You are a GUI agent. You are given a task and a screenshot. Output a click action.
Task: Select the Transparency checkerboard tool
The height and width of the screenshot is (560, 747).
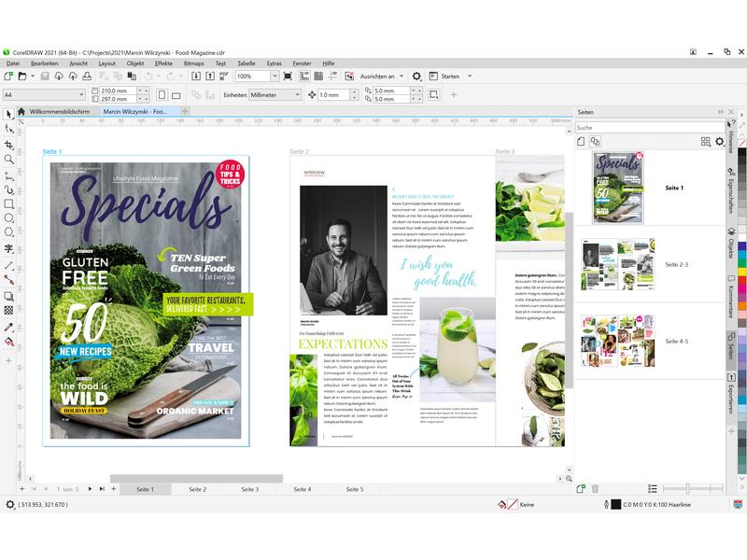click(8, 311)
